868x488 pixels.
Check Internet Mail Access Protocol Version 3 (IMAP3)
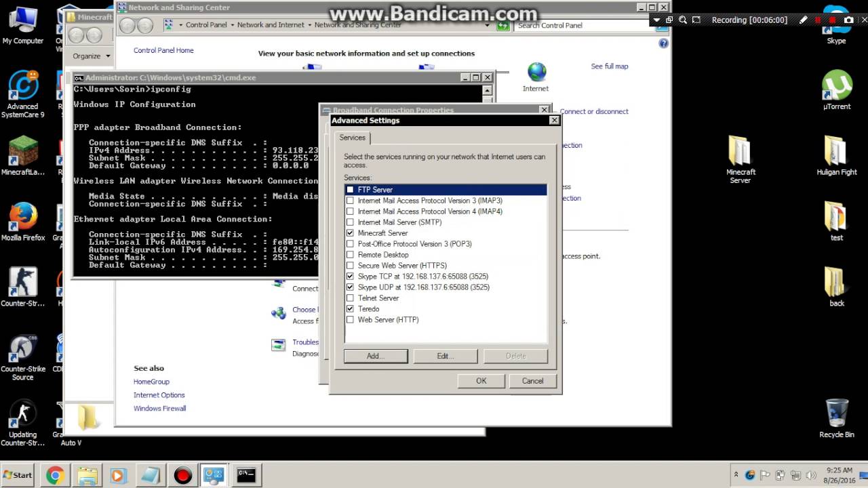coord(350,201)
